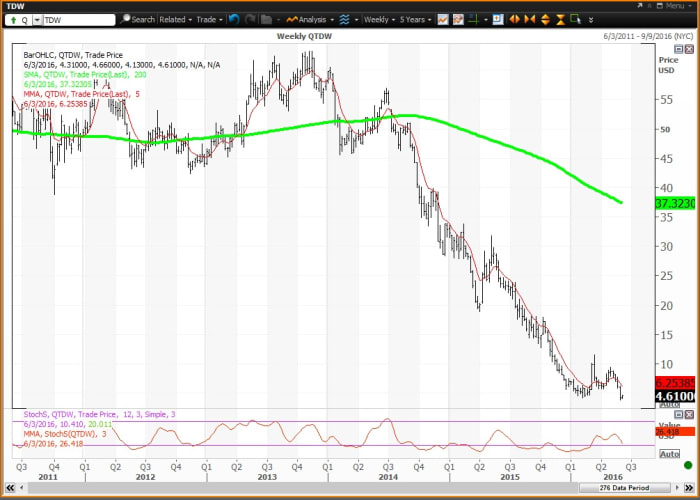
Task: Open the Related menu
Action: 175,19
